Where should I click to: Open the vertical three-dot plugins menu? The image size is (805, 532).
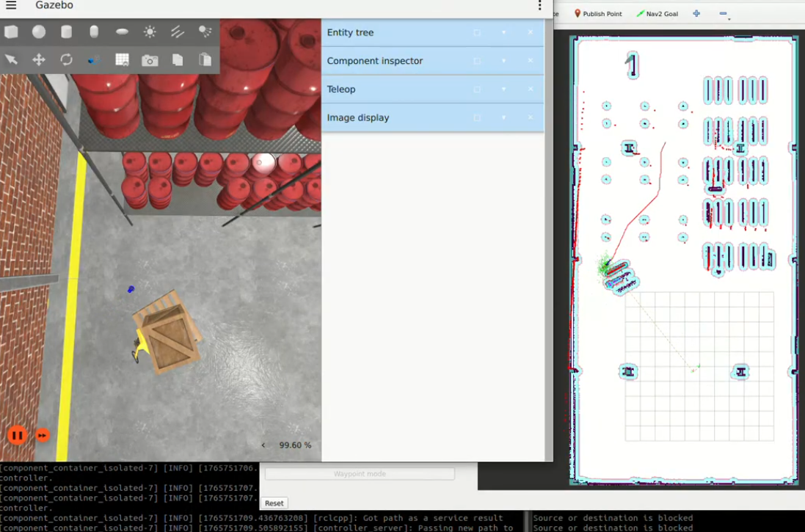pos(539,6)
